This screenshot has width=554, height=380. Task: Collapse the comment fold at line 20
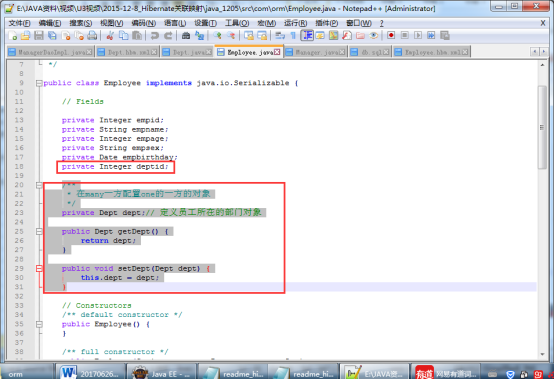[39, 185]
